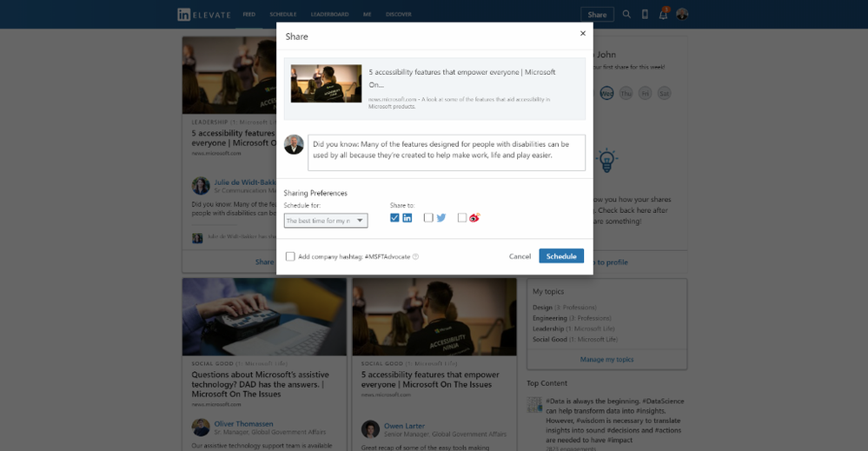The image size is (868, 451).
Task: Click the Cancel button in dialog
Action: [x=520, y=256]
